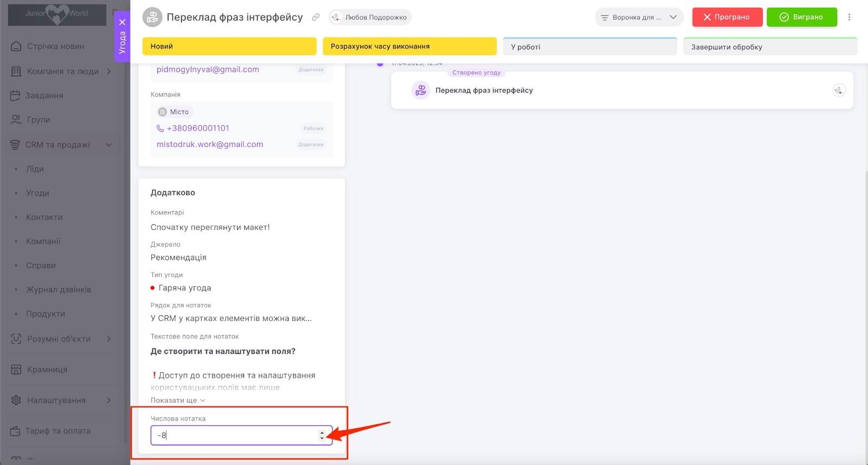Screen dimensions: 868x465
Task: Open Продукти in sidebar
Action: (46, 314)
